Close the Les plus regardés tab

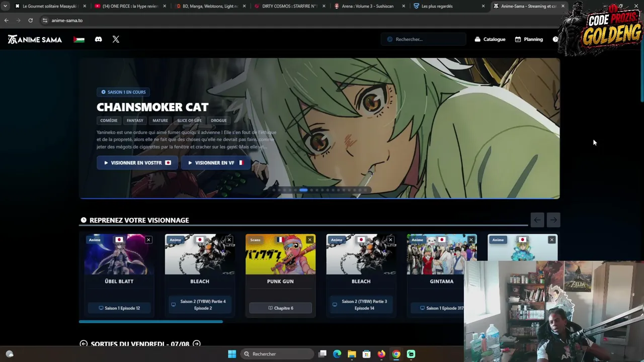point(483,6)
